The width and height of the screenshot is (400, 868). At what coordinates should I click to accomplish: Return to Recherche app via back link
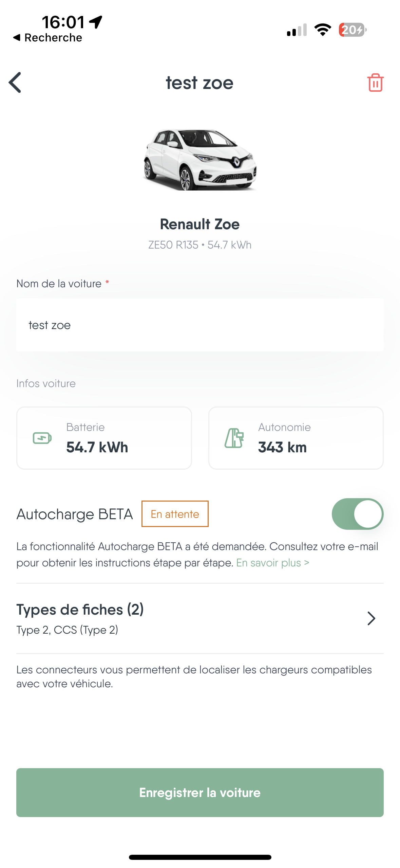point(48,38)
